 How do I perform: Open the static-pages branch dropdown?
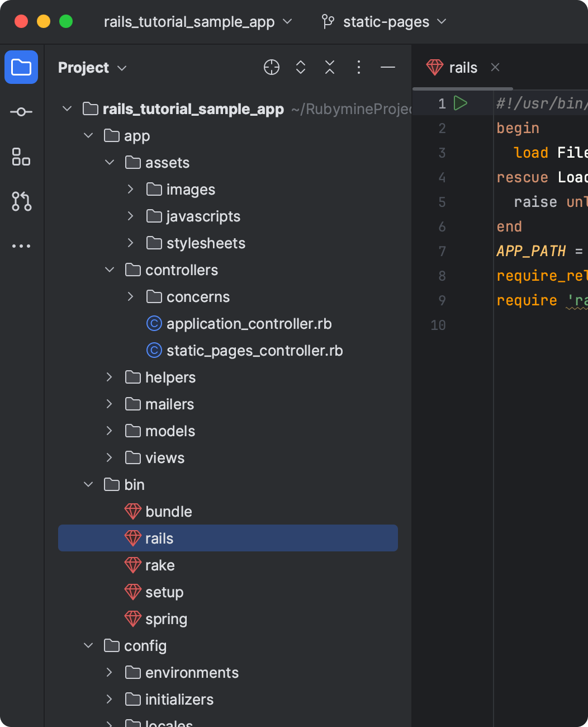385,22
